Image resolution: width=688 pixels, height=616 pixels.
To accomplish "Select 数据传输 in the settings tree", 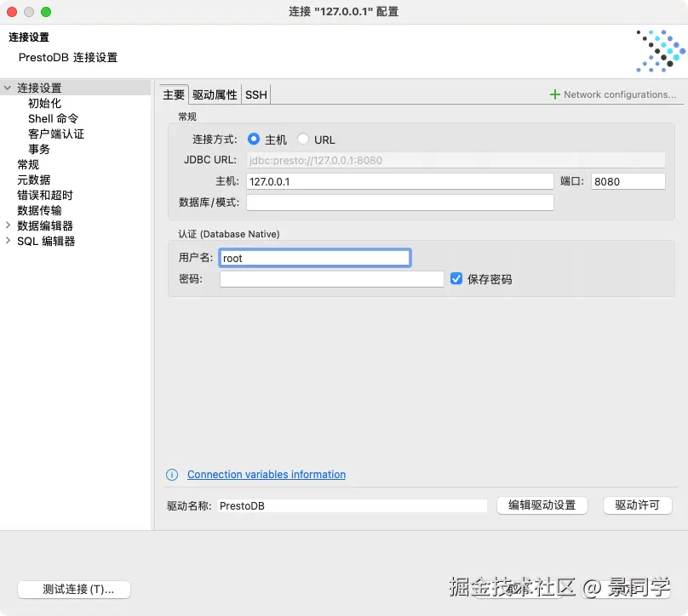I will click(39, 210).
